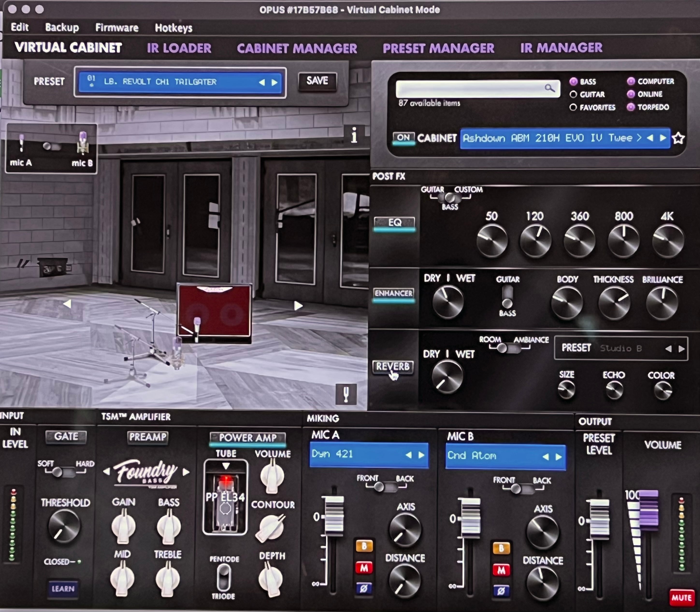
Task: Click the PP EL34 tube image
Action: coord(225,497)
